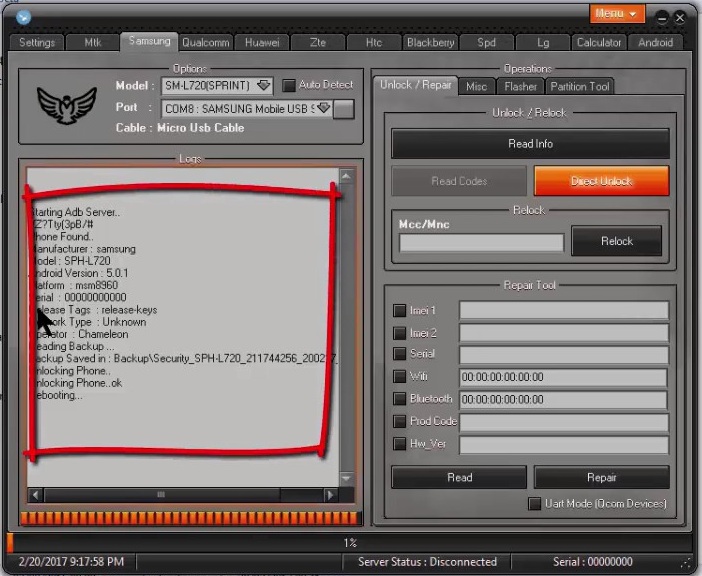Image resolution: width=702 pixels, height=576 pixels.
Task: Click the Bluetooth address input field
Action: click(x=564, y=399)
